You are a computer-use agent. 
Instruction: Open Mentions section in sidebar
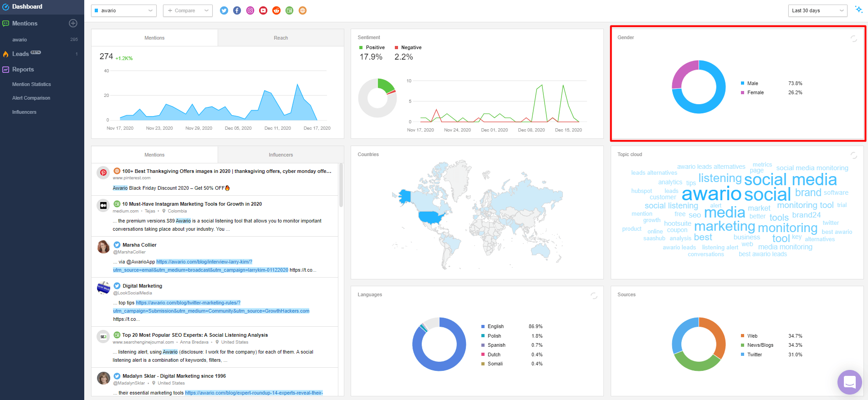pos(25,23)
